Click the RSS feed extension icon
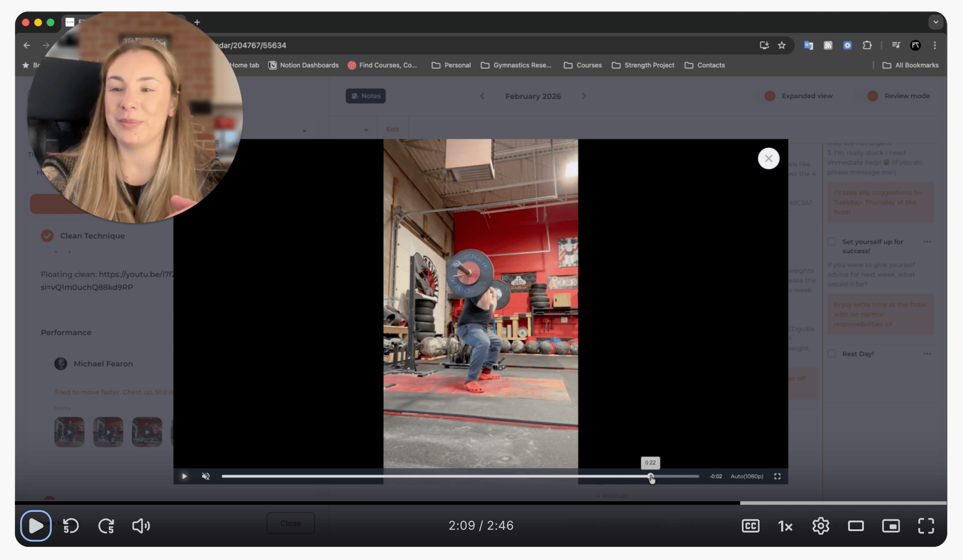The height and width of the screenshot is (560, 963). [828, 45]
